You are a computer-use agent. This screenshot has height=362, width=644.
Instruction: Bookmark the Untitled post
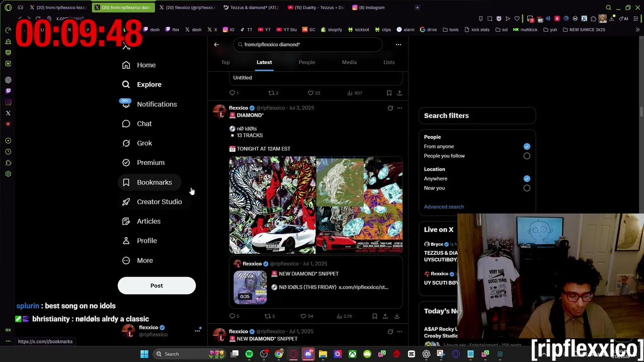point(389,93)
